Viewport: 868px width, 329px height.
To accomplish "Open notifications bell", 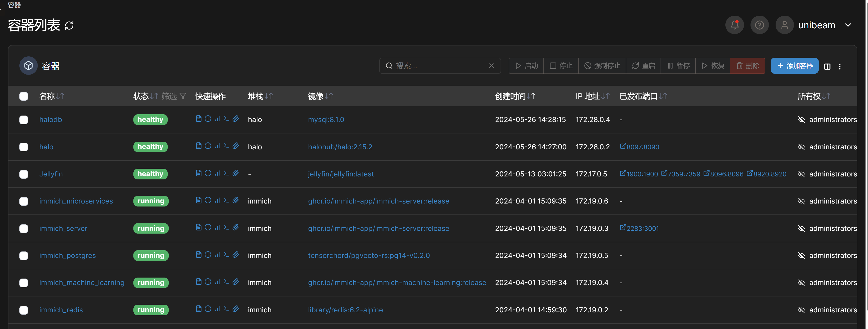I will click(735, 25).
